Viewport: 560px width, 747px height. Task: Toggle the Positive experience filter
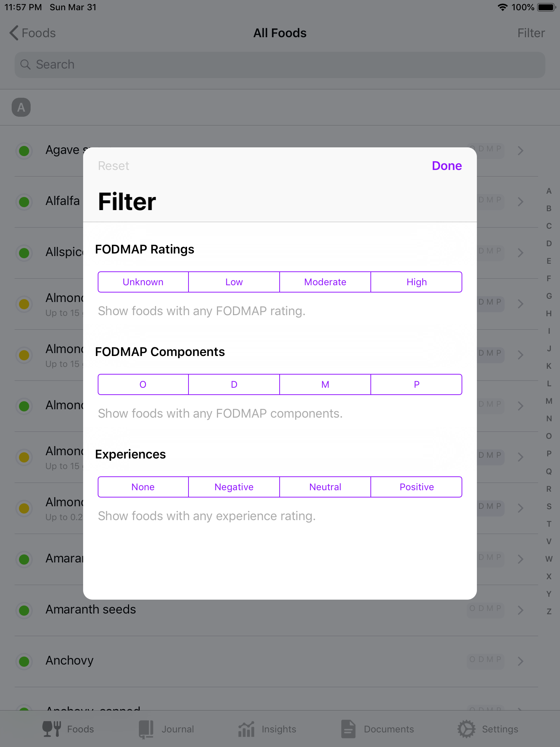(416, 487)
